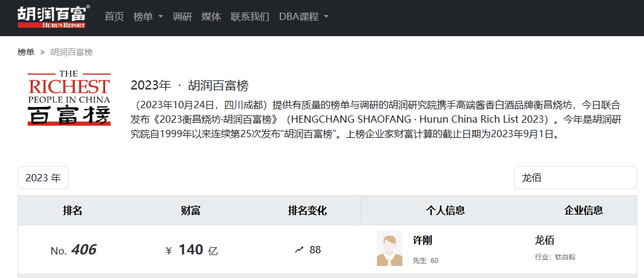Click the 榜单 breadcrumb link
This screenshot has height=278, width=644.
click(26, 52)
